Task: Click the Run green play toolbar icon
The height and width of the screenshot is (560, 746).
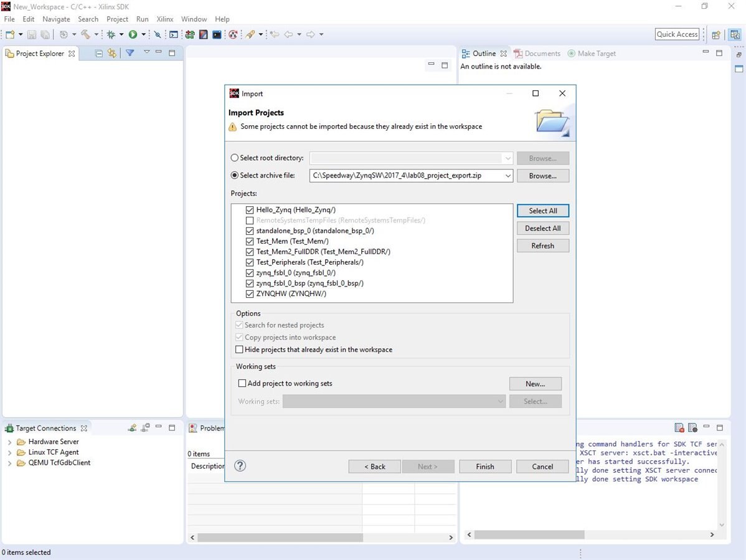Action: (133, 34)
